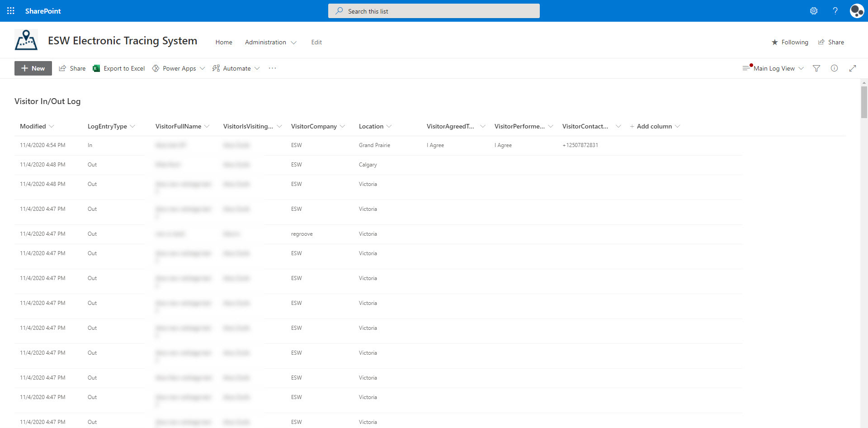Screen dimensions: 868x428
Task: Open the Modified column header menu
Action: (x=37, y=126)
